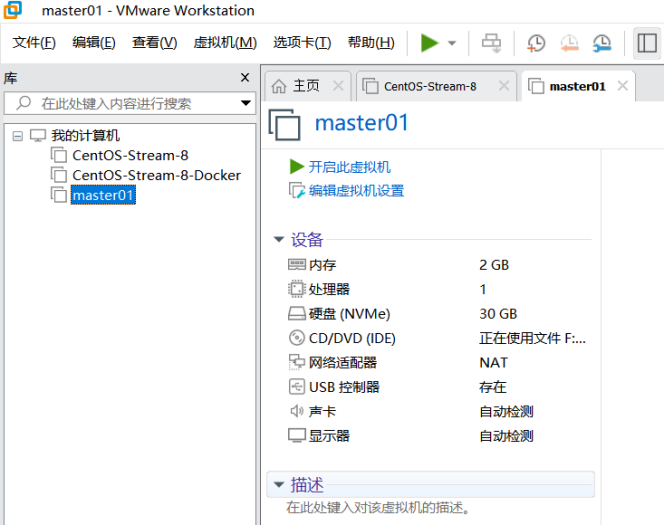The image size is (664, 526).
Task: Click the 处理器 processor device icon
Action: pos(296,289)
